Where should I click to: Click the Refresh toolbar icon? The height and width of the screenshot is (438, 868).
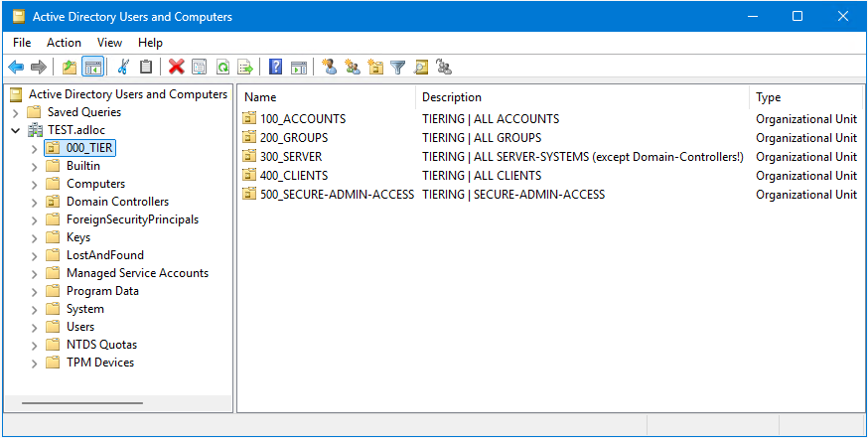(222, 68)
